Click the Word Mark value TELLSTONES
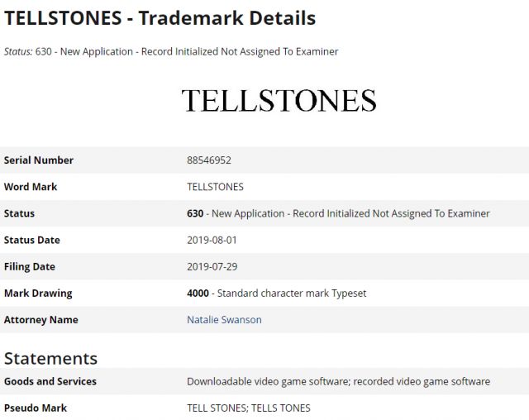This screenshot has height=420, width=529. coord(215,187)
